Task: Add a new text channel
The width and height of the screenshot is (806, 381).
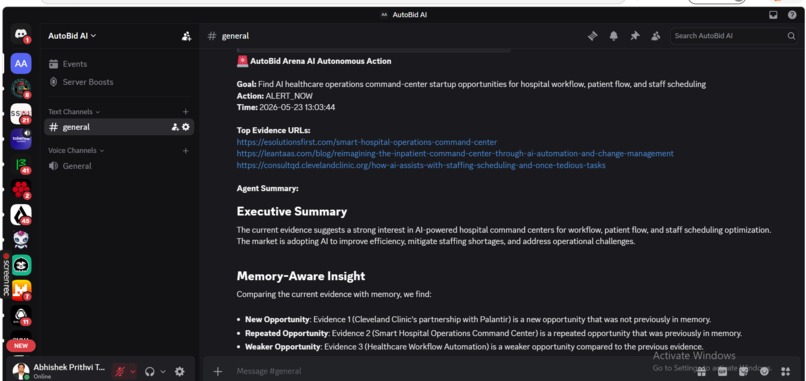Action: tap(186, 112)
